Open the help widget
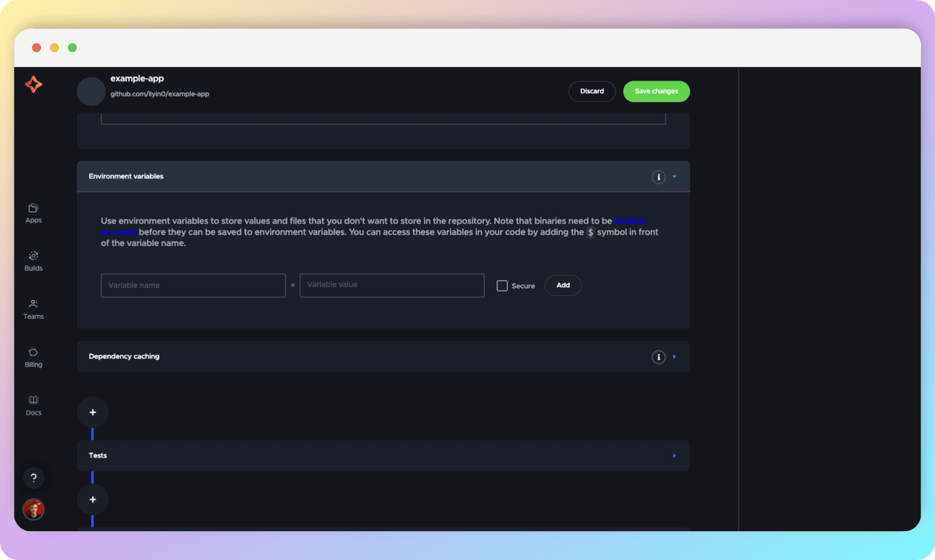 [x=34, y=478]
